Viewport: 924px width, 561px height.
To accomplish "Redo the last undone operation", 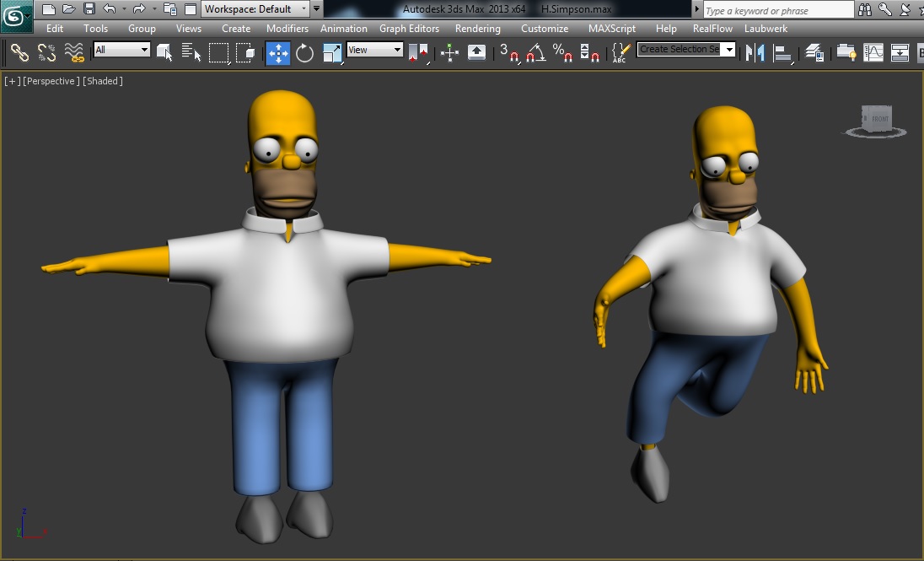I will (x=139, y=8).
